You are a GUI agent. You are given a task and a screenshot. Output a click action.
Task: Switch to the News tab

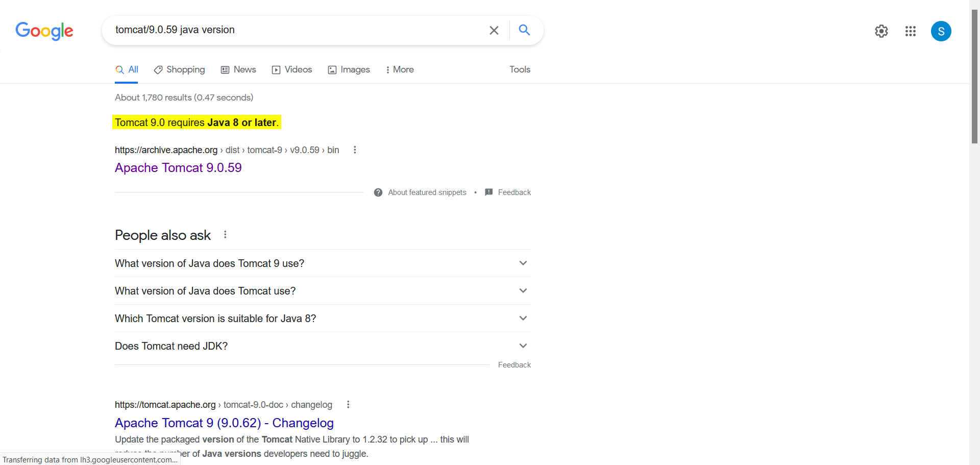click(x=238, y=70)
